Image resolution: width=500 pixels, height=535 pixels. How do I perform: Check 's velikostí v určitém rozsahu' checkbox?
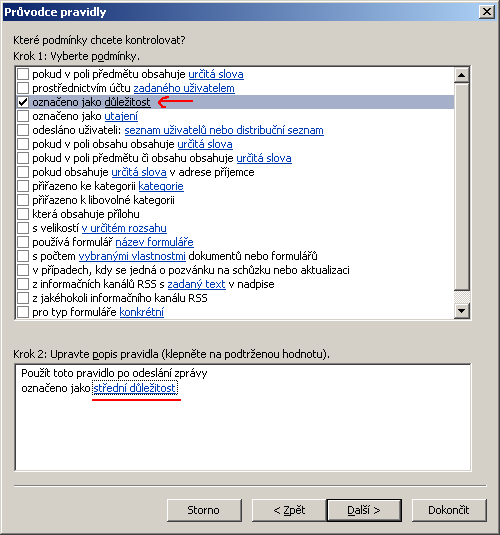[x=23, y=228]
